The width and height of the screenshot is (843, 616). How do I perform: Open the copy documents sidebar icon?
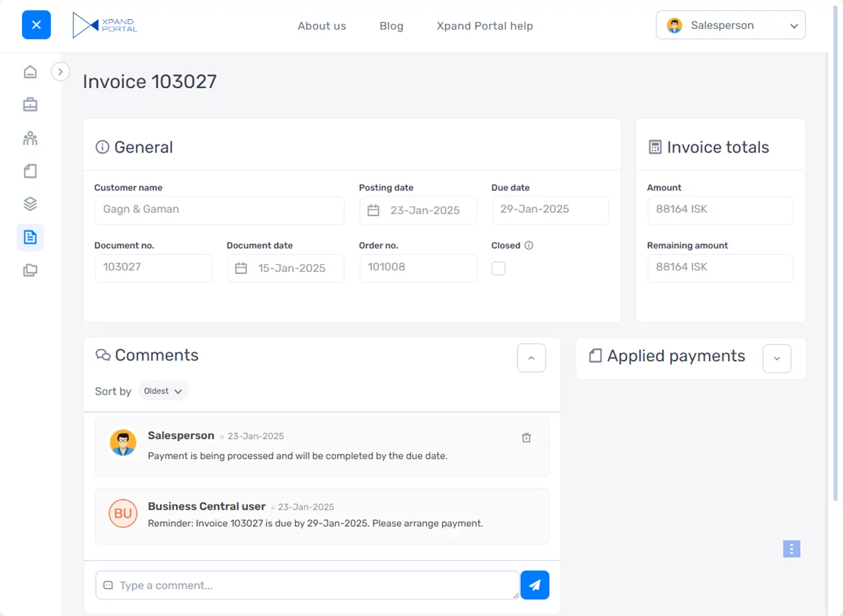point(30,271)
